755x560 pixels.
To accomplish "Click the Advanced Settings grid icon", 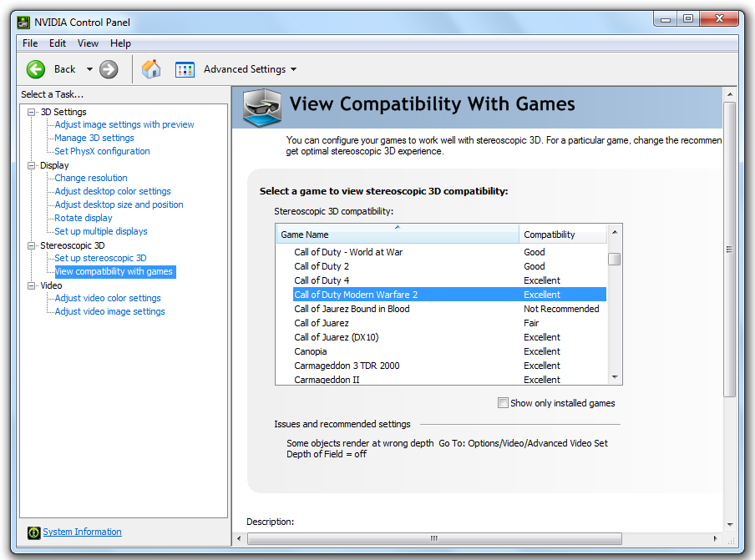I will [185, 70].
